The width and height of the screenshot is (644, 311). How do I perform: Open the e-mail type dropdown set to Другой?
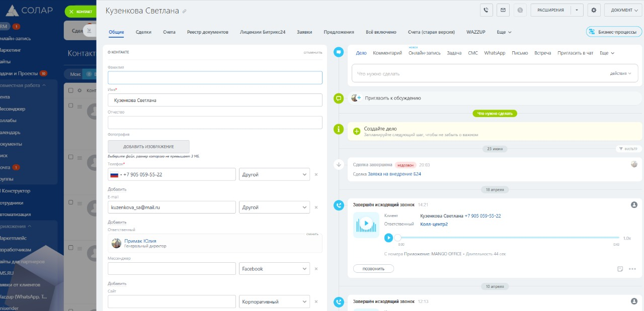[x=274, y=207]
